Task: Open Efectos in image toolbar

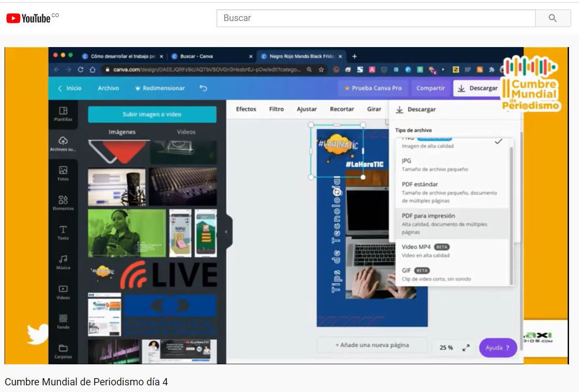Action: (246, 109)
